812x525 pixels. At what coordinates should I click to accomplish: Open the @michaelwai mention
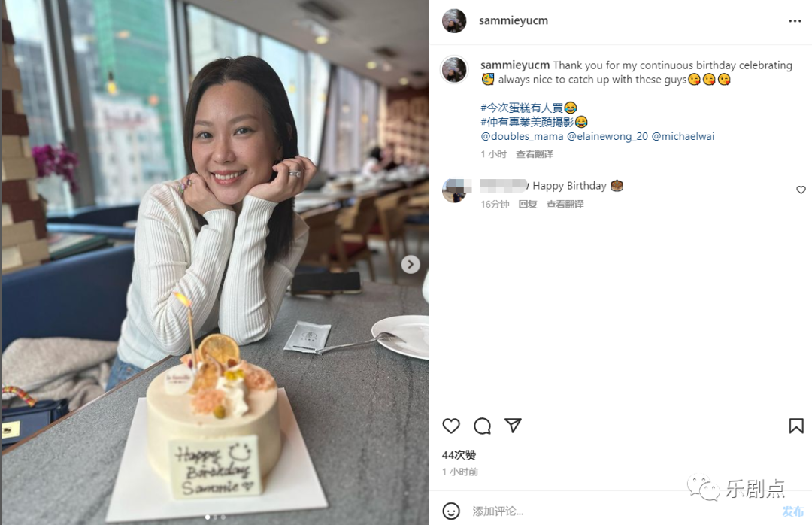[x=683, y=136]
